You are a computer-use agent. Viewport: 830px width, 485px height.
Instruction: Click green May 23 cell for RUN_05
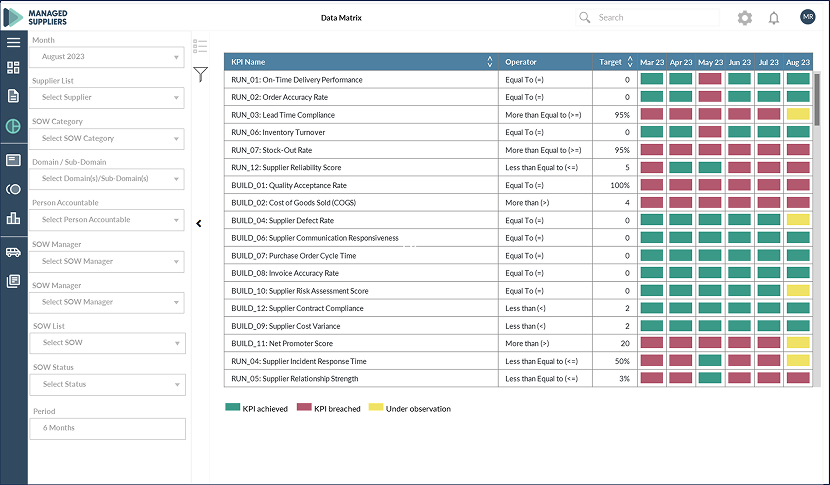click(710, 379)
